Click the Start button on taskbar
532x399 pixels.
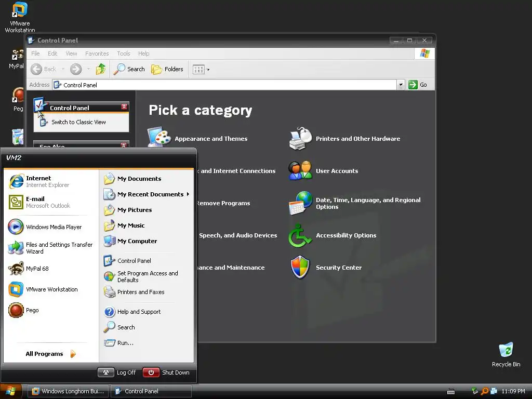click(x=11, y=391)
